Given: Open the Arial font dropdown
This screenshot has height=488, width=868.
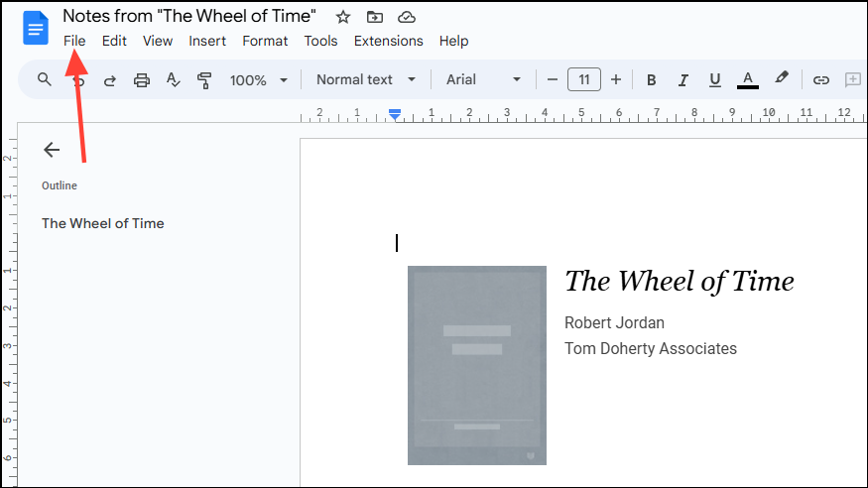Looking at the screenshot, I should coord(484,79).
